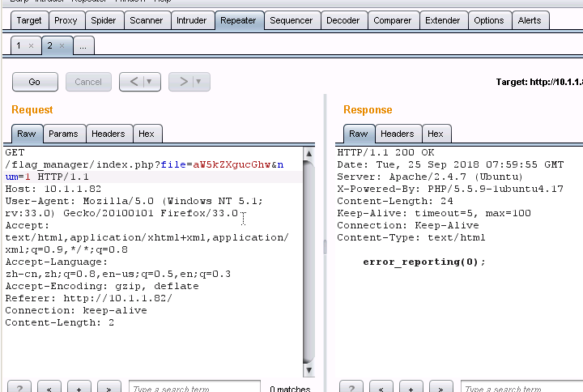Select the Scanner tab
The width and height of the screenshot is (583, 392).
coord(147,20)
